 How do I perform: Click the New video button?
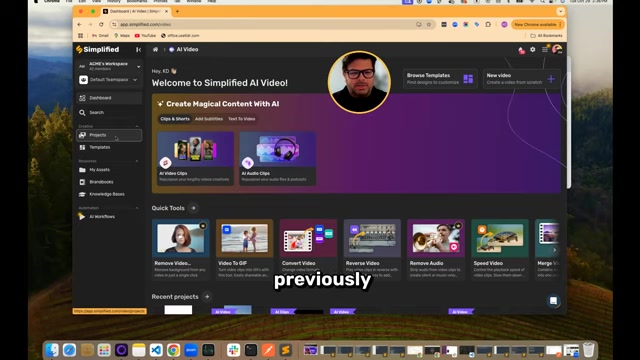[x=521, y=79]
